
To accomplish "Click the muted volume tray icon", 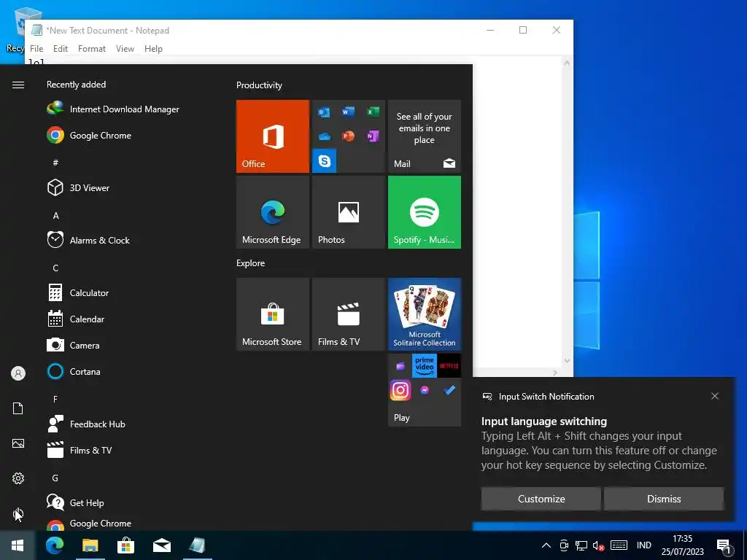I will coord(598,545).
